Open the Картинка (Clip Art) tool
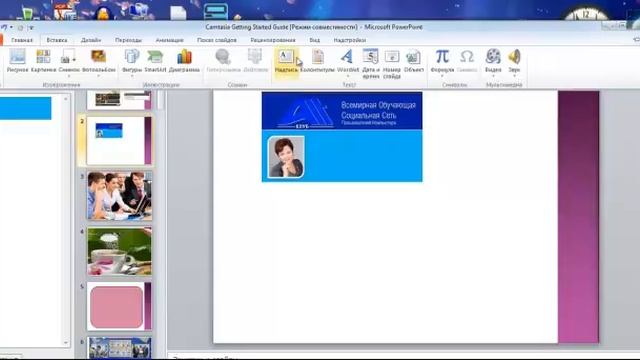 tap(43, 60)
